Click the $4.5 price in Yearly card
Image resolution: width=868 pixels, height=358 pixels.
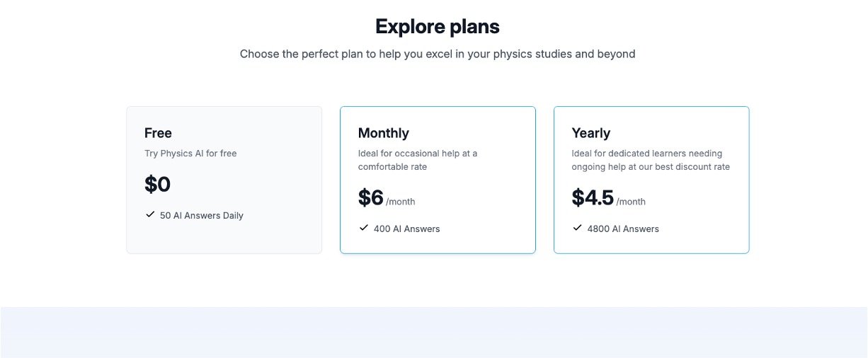click(592, 198)
